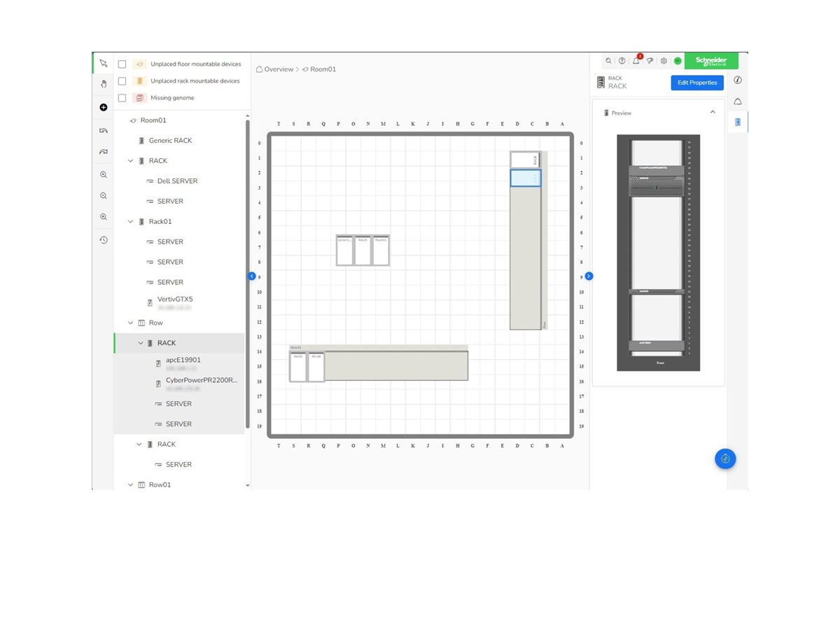Open the notifications bell with badge 2
The width and height of the screenshot is (840, 630).
pyautogui.click(x=636, y=61)
